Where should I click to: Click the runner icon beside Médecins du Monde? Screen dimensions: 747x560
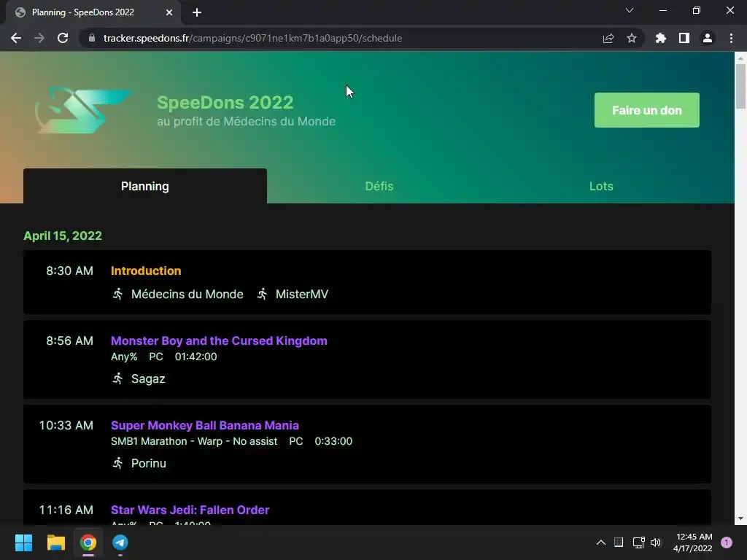(x=117, y=294)
